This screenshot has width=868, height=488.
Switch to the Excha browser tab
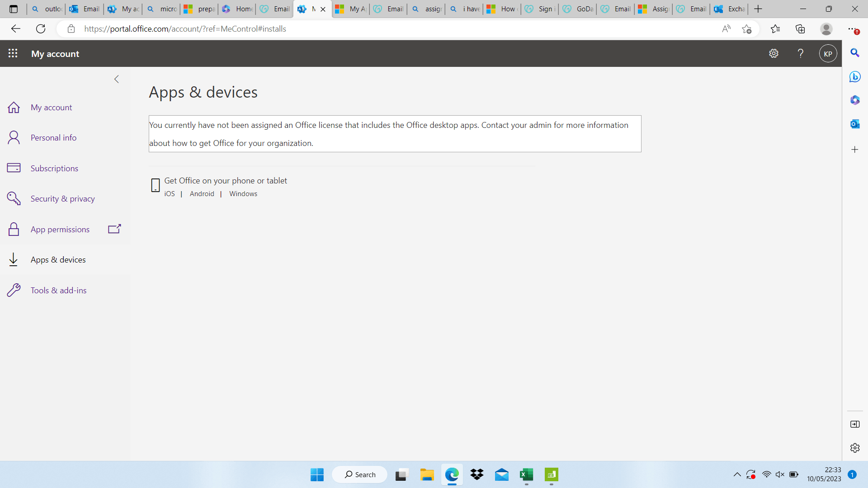coord(729,9)
